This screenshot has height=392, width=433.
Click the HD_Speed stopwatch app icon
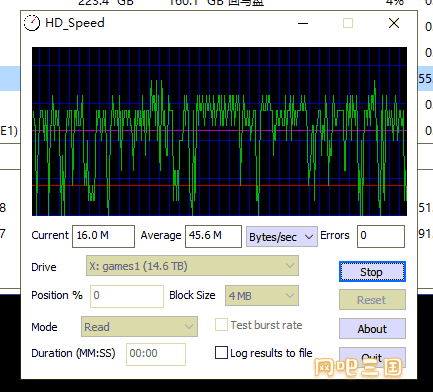(x=32, y=23)
